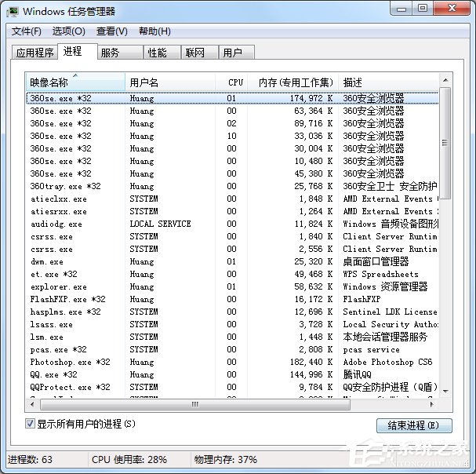Open the 用户 tab
Viewport: 476px width, 474px height.
[237, 53]
